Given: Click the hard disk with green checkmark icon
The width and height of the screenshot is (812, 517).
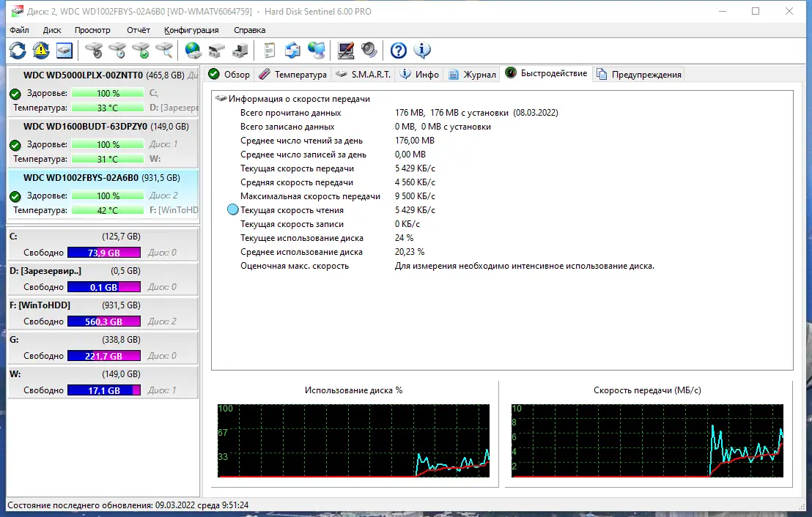Looking at the screenshot, I should 141,51.
